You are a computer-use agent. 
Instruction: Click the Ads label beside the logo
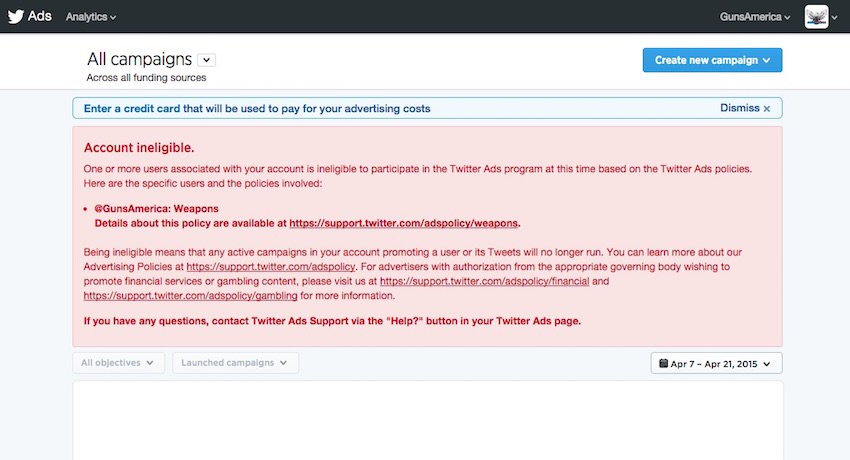[40, 17]
